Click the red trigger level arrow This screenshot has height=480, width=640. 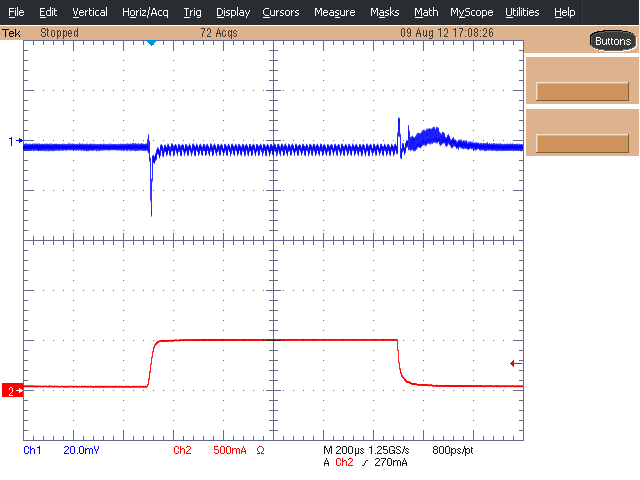point(516,363)
